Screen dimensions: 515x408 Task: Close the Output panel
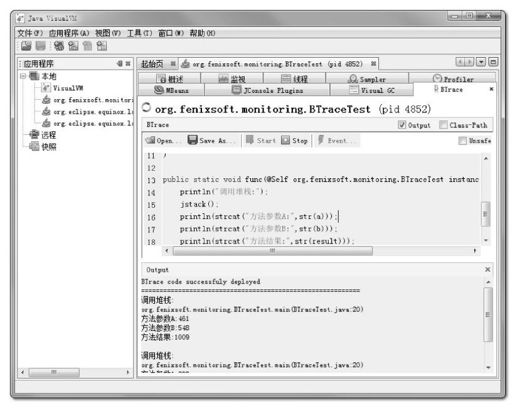coord(487,269)
